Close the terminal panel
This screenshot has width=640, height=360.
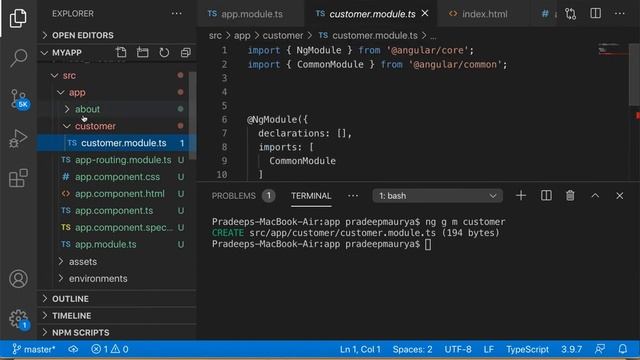tap(620, 196)
